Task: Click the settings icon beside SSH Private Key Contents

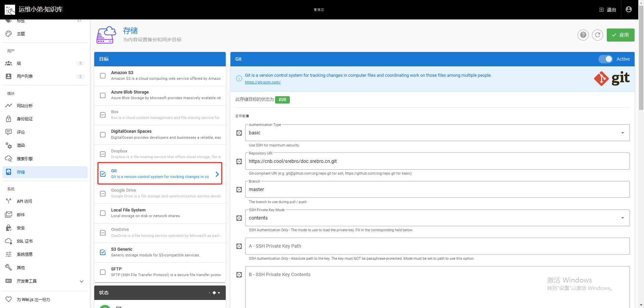Action: 239,275
